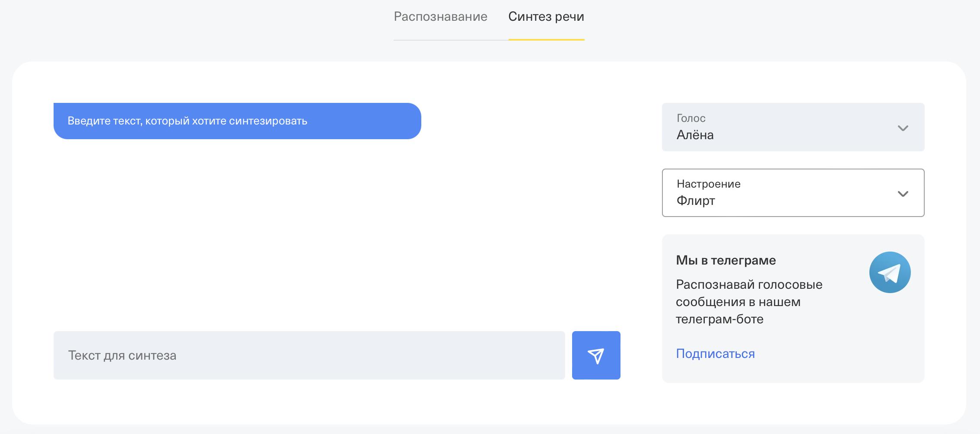980x434 pixels.
Task: Select the Синтез речи tab
Action: (546, 17)
